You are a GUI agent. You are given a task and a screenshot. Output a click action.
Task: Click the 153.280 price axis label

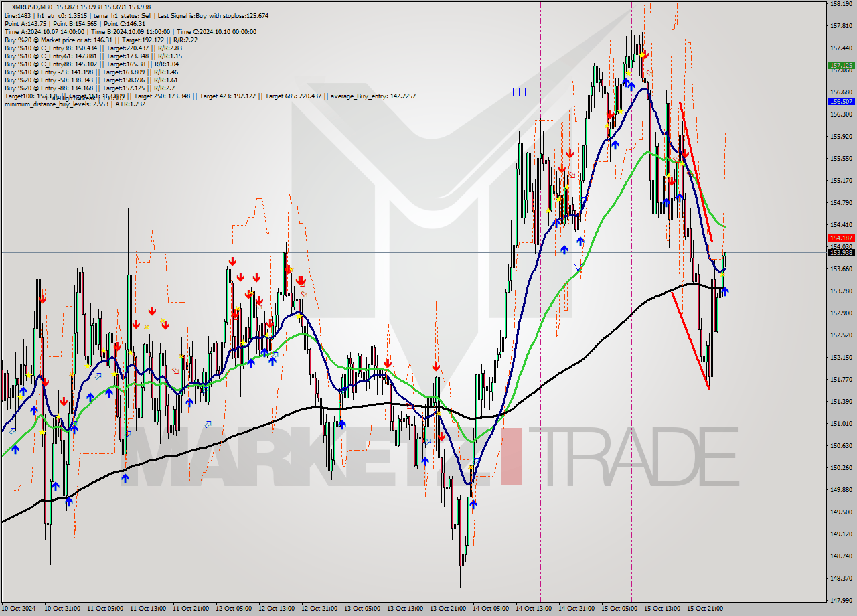click(841, 291)
